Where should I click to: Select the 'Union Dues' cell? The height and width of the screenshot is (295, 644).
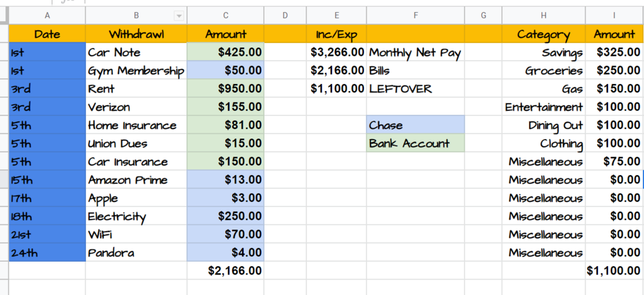(136, 144)
